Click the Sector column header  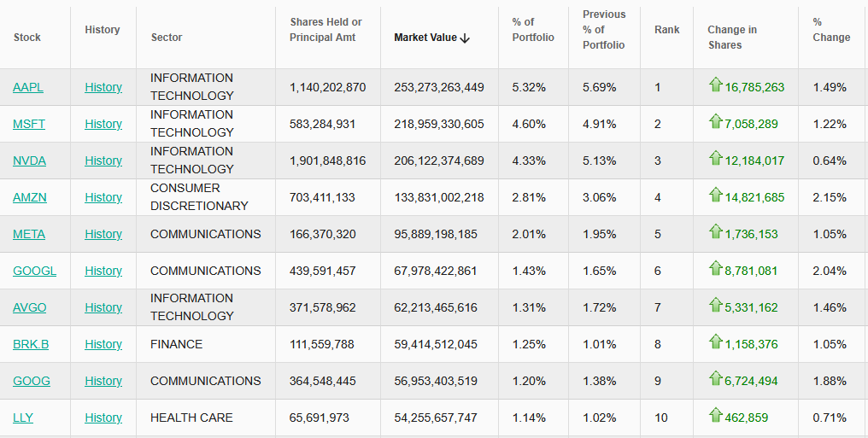click(x=167, y=38)
